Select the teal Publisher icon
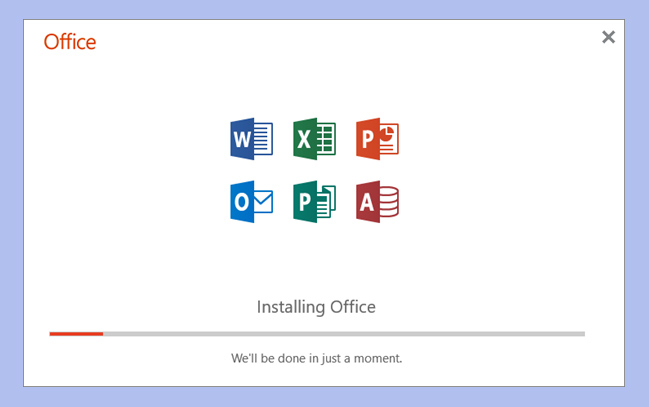The width and height of the screenshot is (649, 407). (314, 202)
